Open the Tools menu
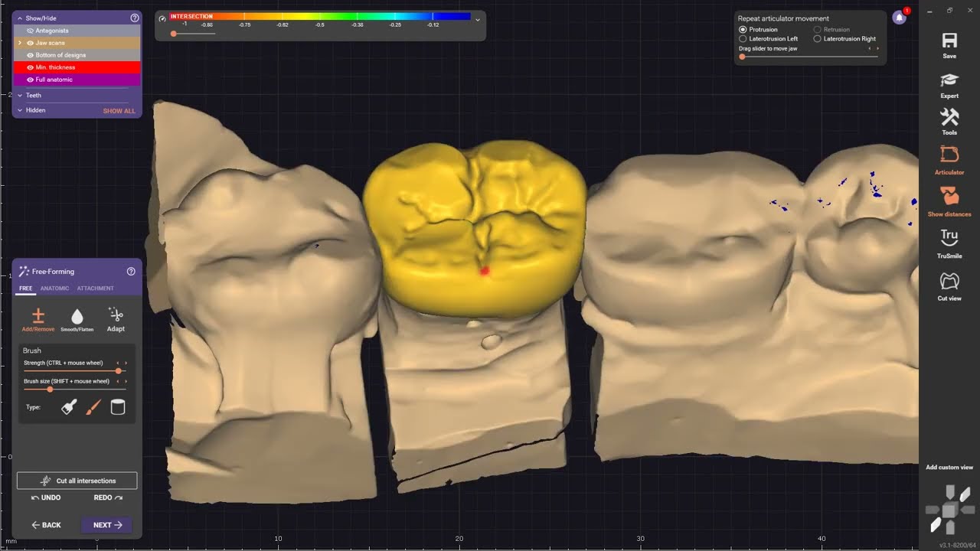Viewport: 980px width, 551px height. pyautogui.click(x=949, y=122)
